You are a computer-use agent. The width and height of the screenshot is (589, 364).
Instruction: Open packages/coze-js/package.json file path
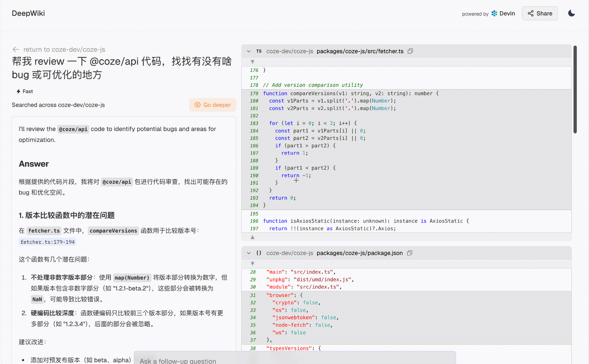pyautogui.click(x=360, y=253)
